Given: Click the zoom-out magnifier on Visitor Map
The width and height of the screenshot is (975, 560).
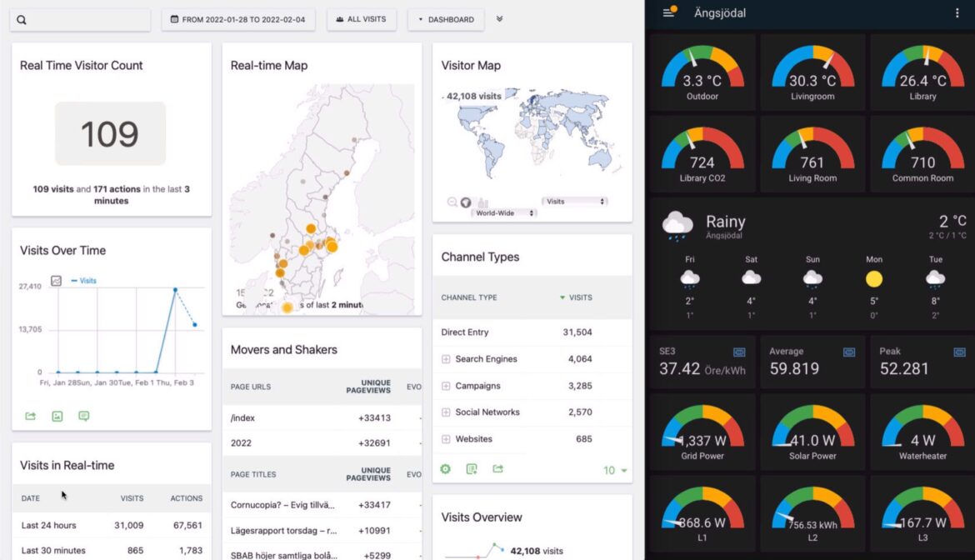Looking at the screenshot, I should [452, 202].
